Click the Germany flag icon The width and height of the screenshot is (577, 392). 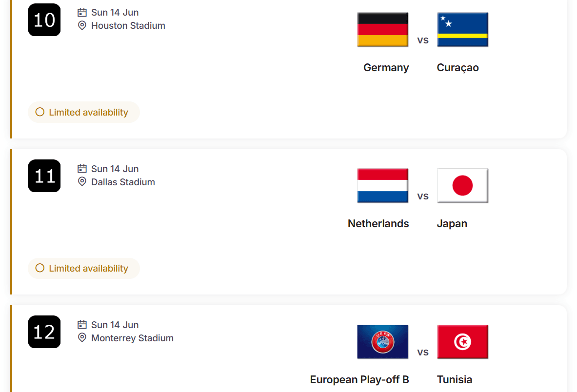(x=382, y=30)
